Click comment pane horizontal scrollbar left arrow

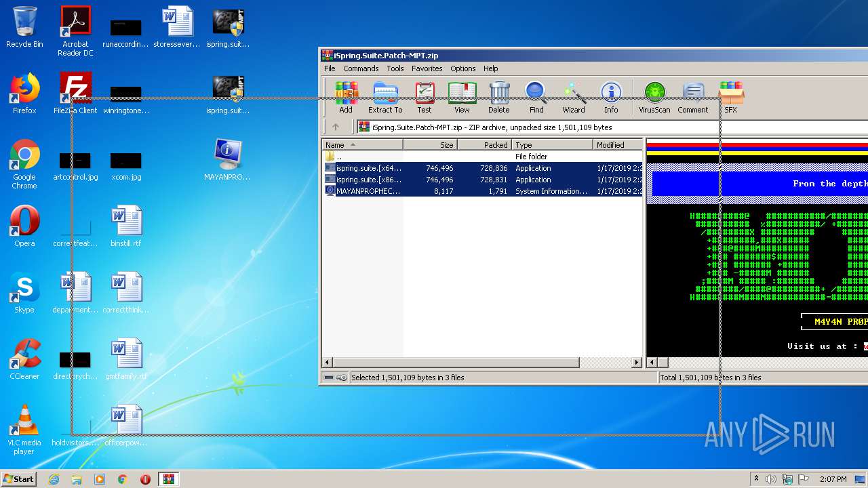pyautogui.click(x=652, y=363)
